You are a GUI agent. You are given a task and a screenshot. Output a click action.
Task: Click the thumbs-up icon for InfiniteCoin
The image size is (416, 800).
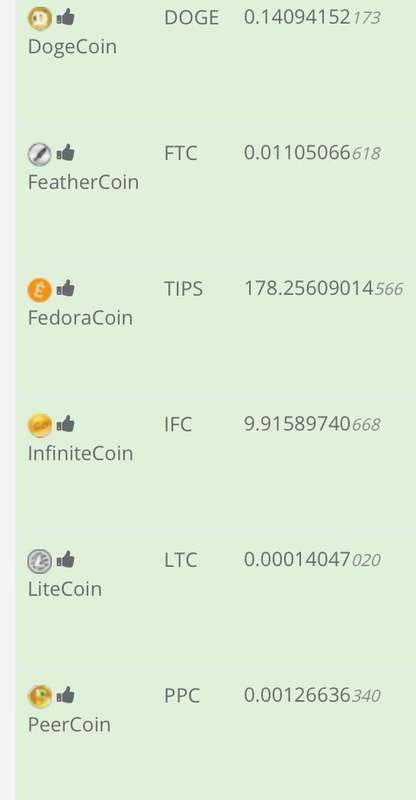pos(65,424)
